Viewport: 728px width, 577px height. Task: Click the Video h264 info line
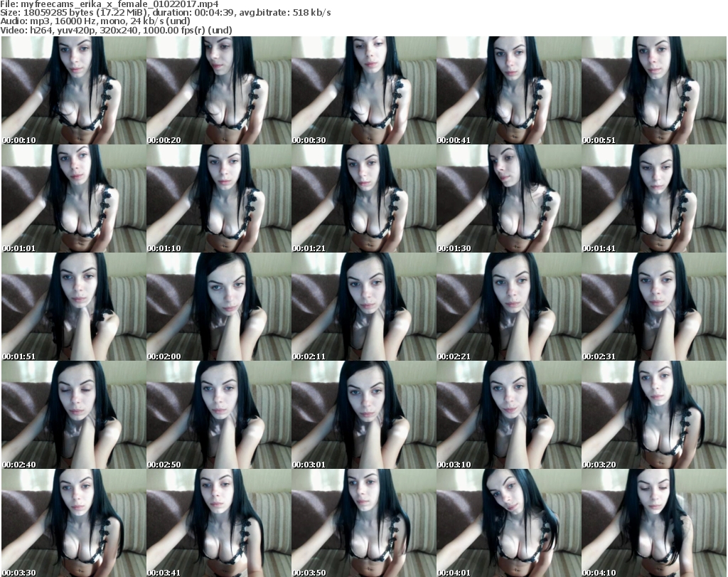(x=116, y=30)
